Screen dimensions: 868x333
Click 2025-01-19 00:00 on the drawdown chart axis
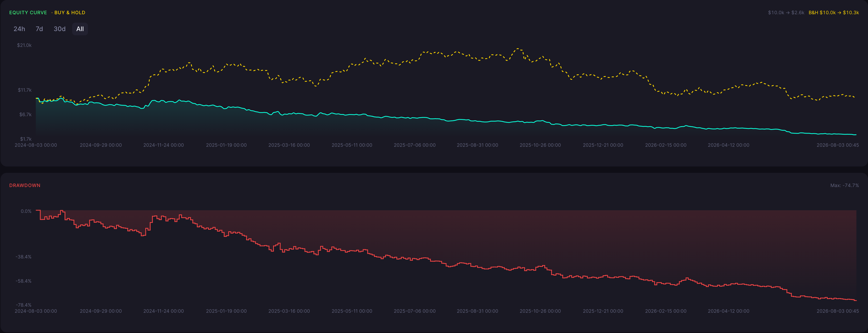(x=226, y=311)
